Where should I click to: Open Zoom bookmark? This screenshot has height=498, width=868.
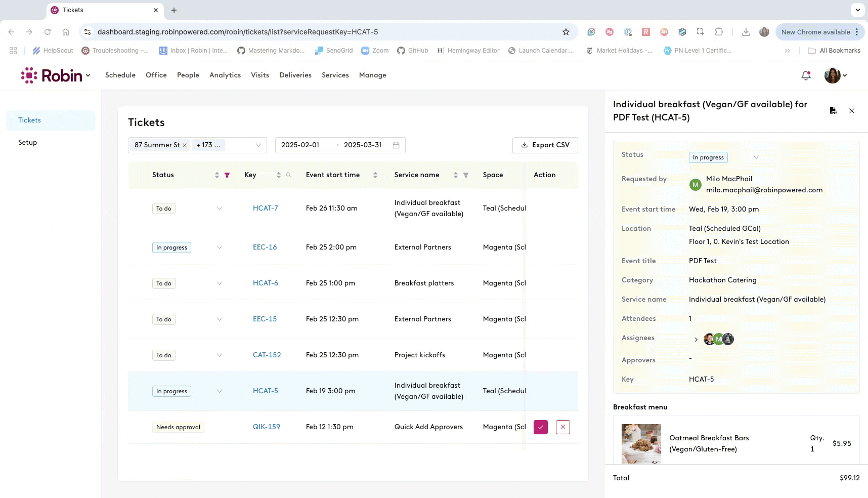375,51
